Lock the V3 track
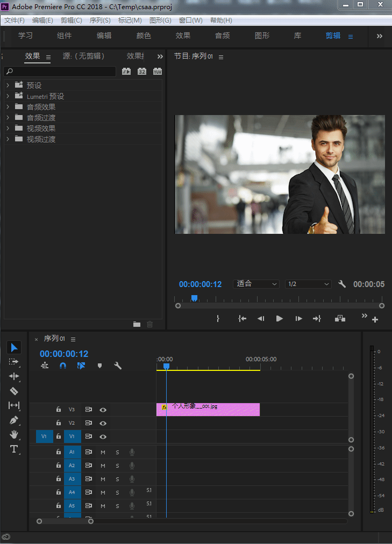Image resolution: width=392 pixels, height=544 pixels. point(59,410)
